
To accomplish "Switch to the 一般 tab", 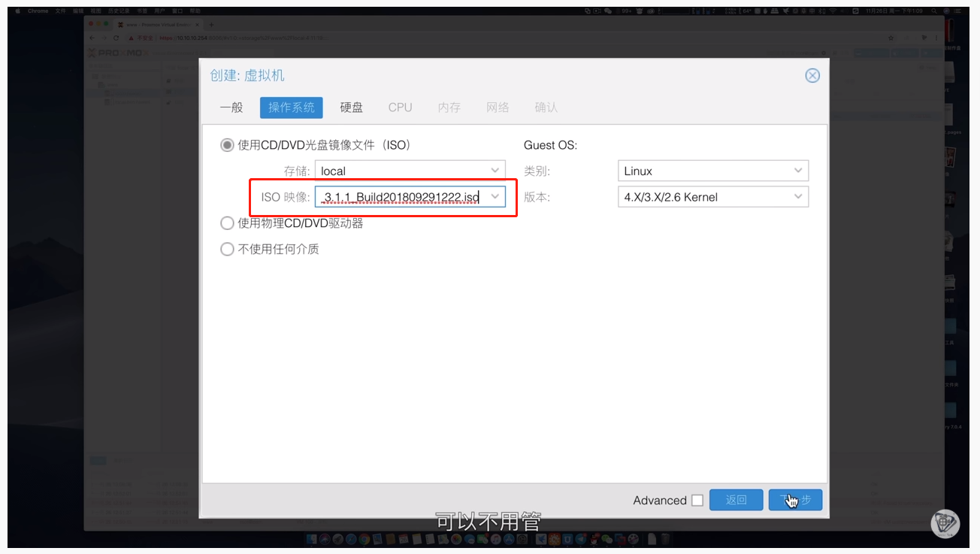I will click(231, 107).
